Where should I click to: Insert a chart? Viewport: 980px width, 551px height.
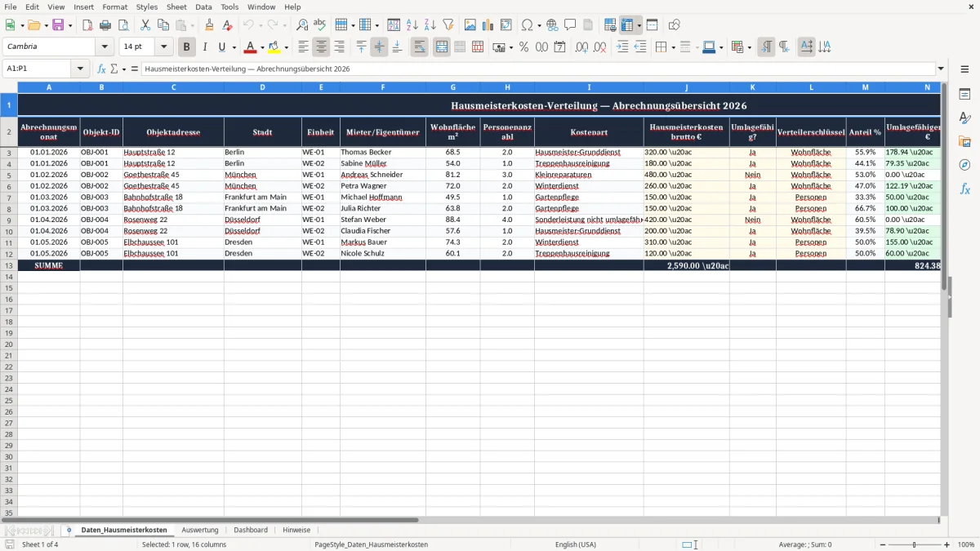[488, 25]
